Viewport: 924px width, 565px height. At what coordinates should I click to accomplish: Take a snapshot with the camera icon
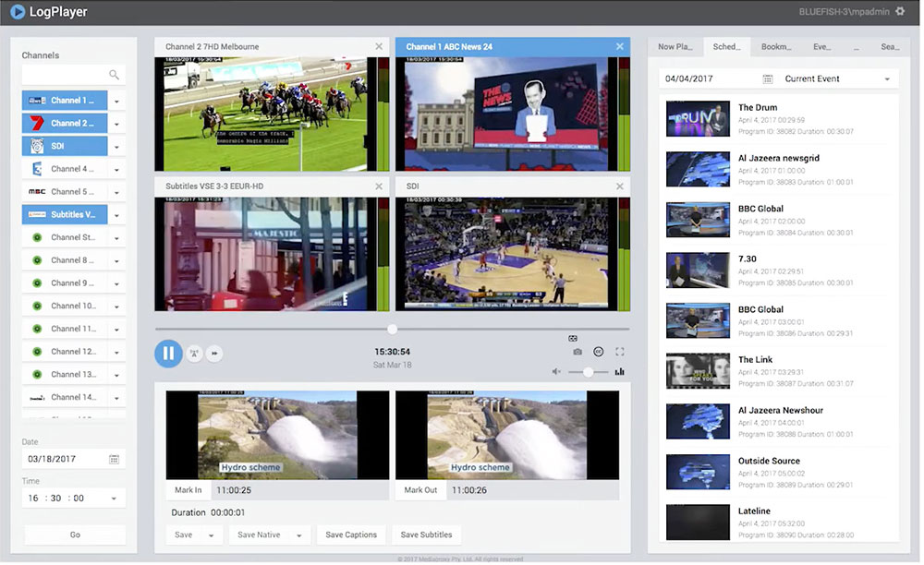click(577, 352)
